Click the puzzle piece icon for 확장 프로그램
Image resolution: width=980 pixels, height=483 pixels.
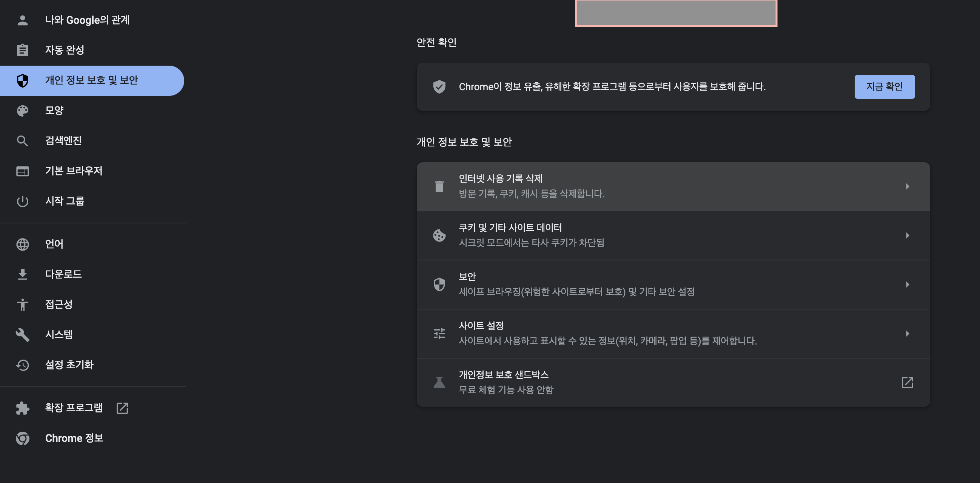(x=22, y=408)
